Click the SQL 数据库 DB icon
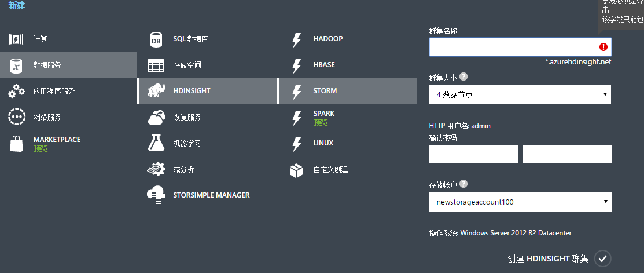 point(156,39)
